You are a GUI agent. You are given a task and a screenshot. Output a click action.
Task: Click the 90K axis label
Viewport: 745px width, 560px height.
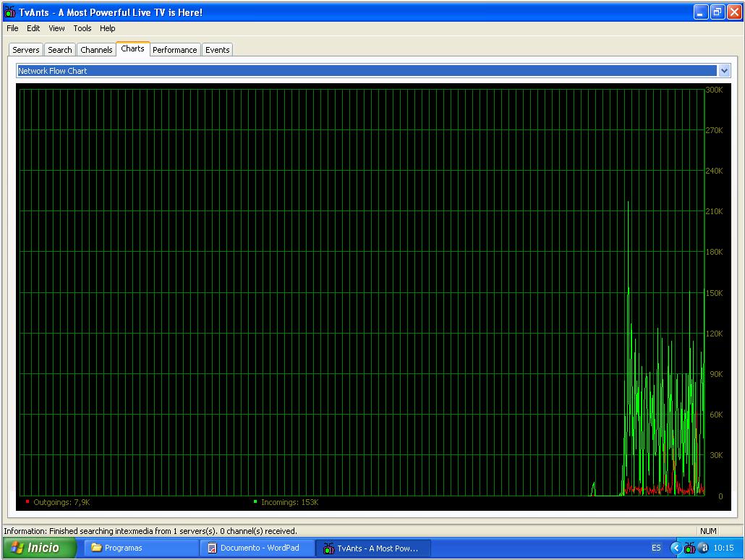pos(716,374)
